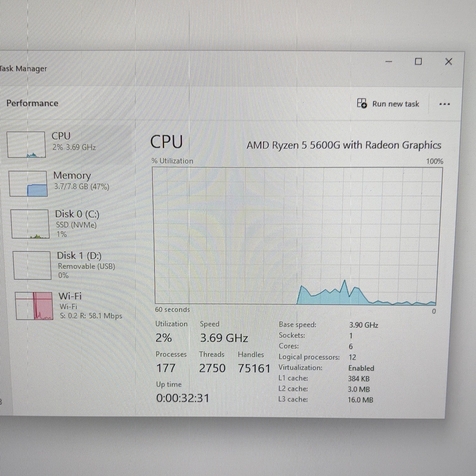Click the % Utilization graph label
The height and width of the screenshot is (476, 476).
172,161
